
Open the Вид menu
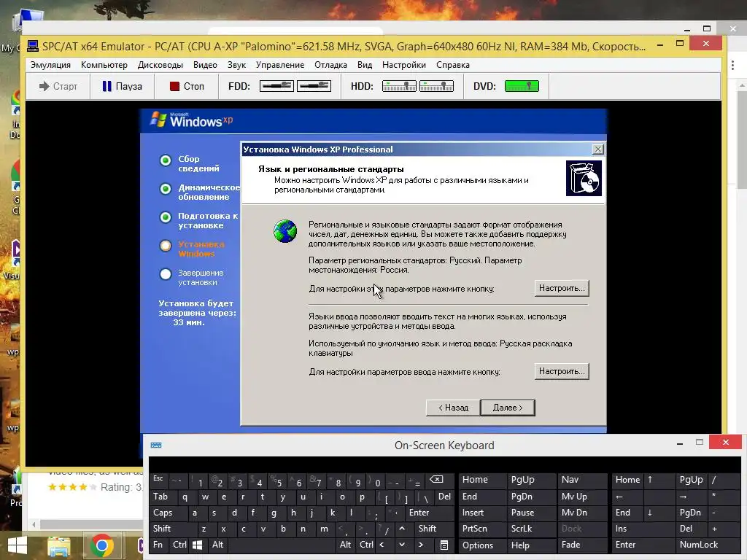point(365,65)
